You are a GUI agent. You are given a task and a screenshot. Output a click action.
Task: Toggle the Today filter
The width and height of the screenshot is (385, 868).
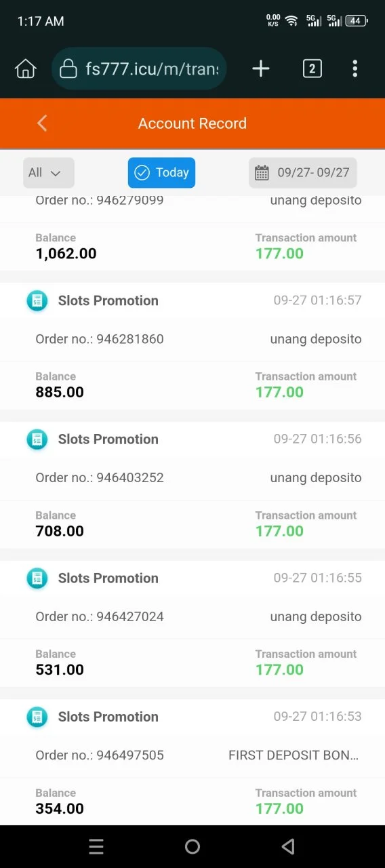pos(161,173)
